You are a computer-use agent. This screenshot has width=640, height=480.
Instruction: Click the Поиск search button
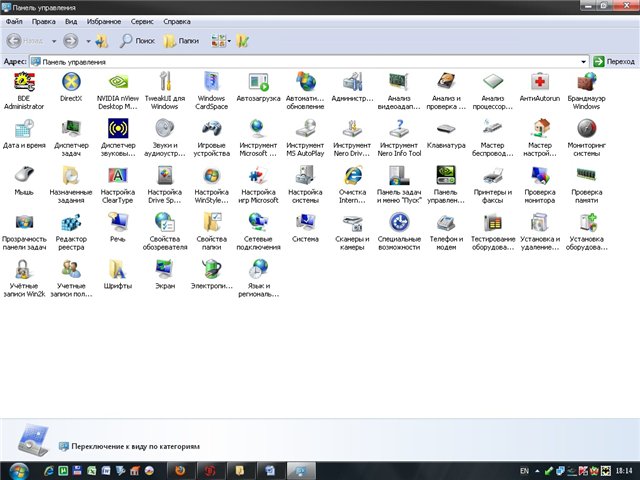tap(138, 40)
